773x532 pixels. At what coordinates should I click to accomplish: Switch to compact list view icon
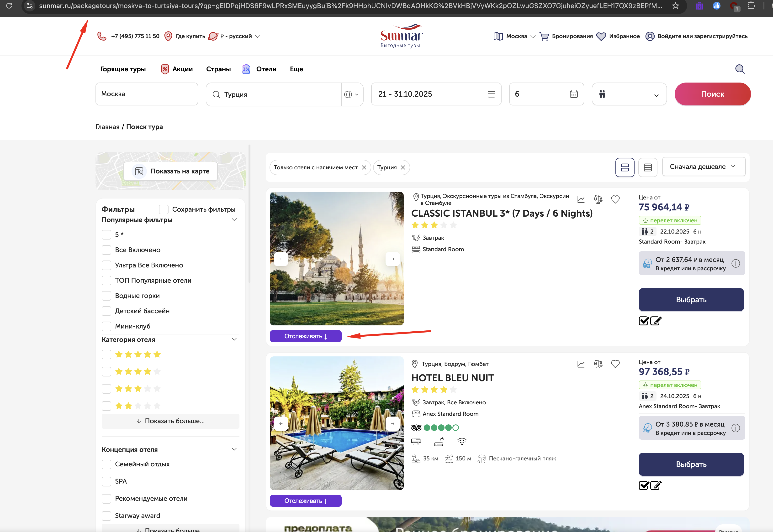(648, 167)
